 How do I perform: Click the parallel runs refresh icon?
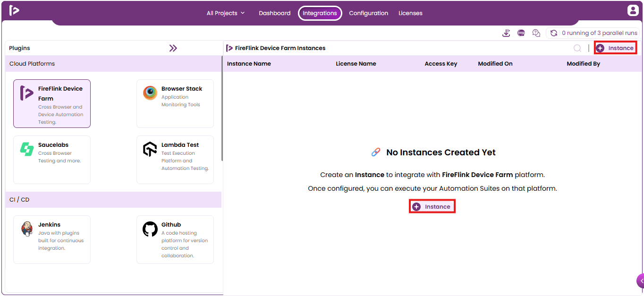coord(554,33)
